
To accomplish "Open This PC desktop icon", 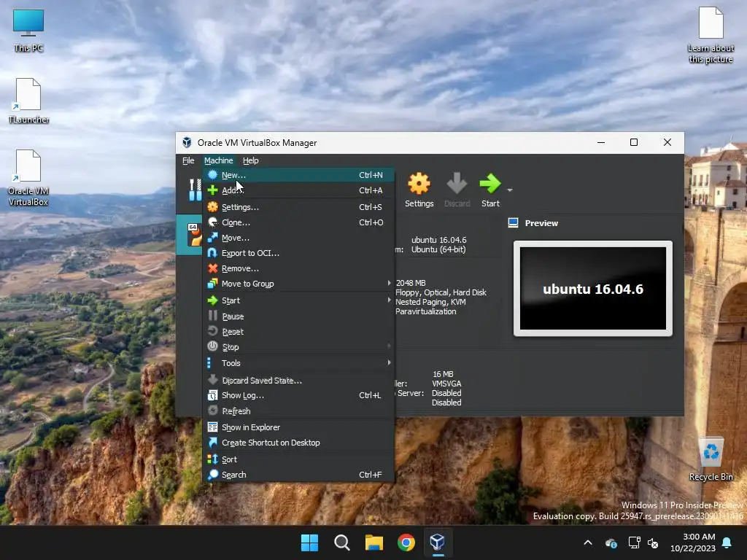I will [28, 31].
